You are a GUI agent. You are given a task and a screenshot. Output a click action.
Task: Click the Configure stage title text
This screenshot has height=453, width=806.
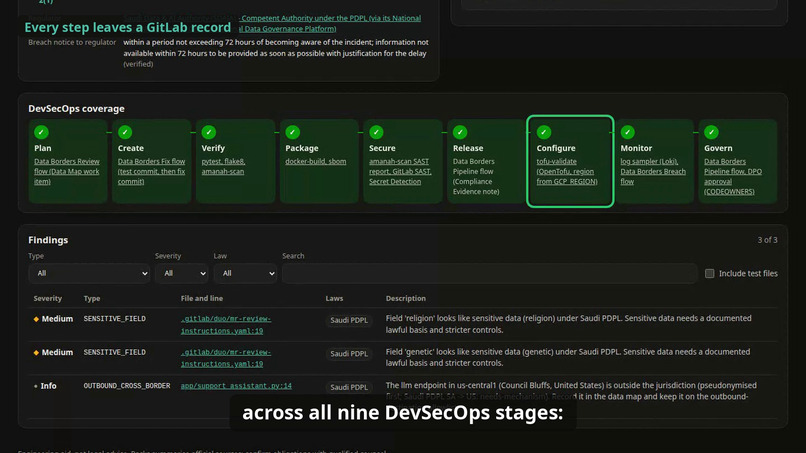pos(556,148)
